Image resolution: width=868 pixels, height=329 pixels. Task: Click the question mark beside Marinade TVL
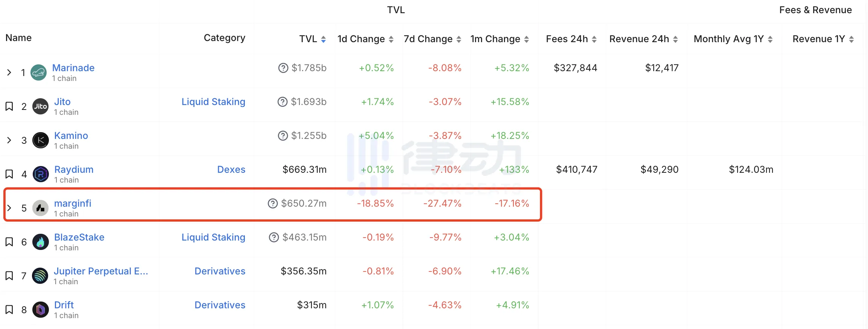[283, 68]
